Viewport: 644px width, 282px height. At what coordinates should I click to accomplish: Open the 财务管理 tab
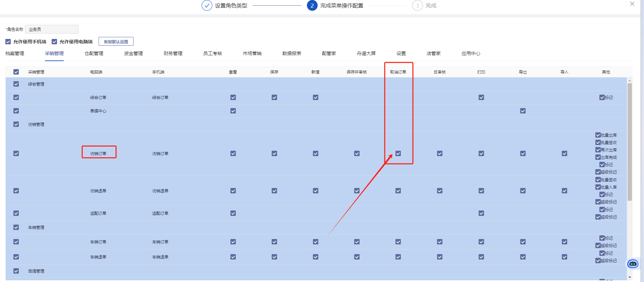pos(173,53)
